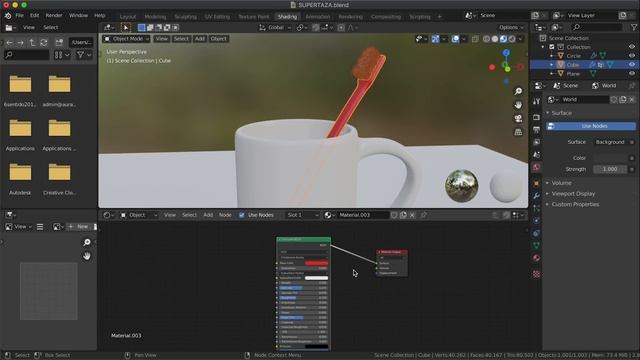Open Object properties tab icon
The image size is (640, 360).
coord(536,184)
